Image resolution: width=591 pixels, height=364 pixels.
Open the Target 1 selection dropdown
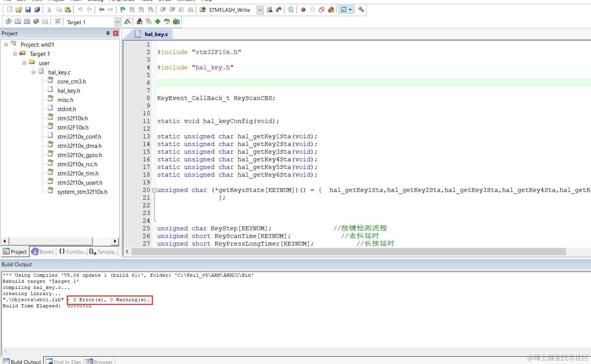pyautogui.click(x=118, y=22)
